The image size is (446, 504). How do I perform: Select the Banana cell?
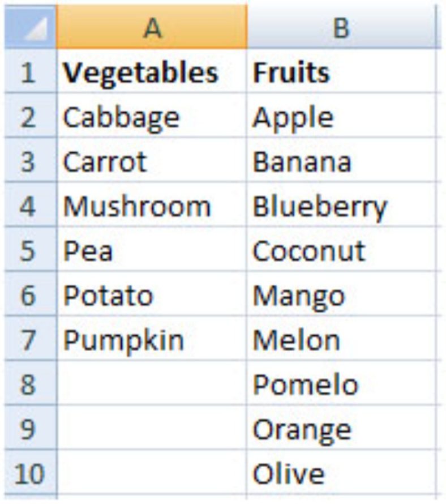coord(341,160)
